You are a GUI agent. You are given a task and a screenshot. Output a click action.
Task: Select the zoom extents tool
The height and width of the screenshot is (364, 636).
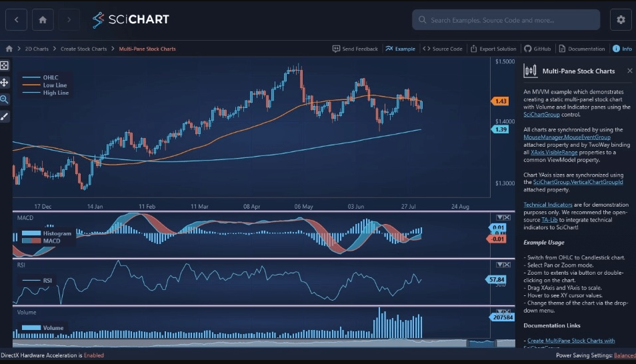[x=5, y=65]
